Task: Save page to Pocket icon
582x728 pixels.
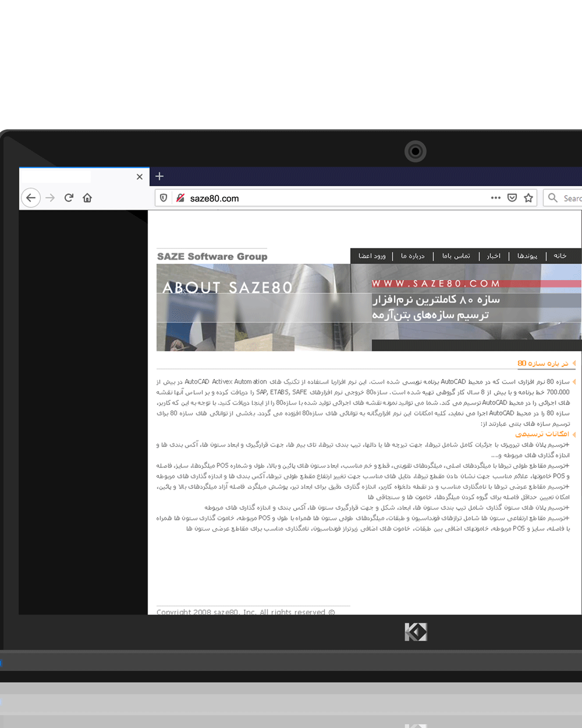Action: 512,198
